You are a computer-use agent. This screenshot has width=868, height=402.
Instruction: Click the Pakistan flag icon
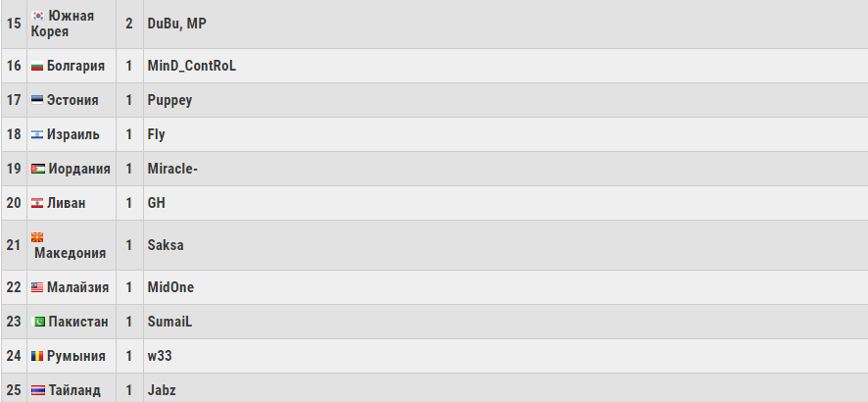(39, 323)
